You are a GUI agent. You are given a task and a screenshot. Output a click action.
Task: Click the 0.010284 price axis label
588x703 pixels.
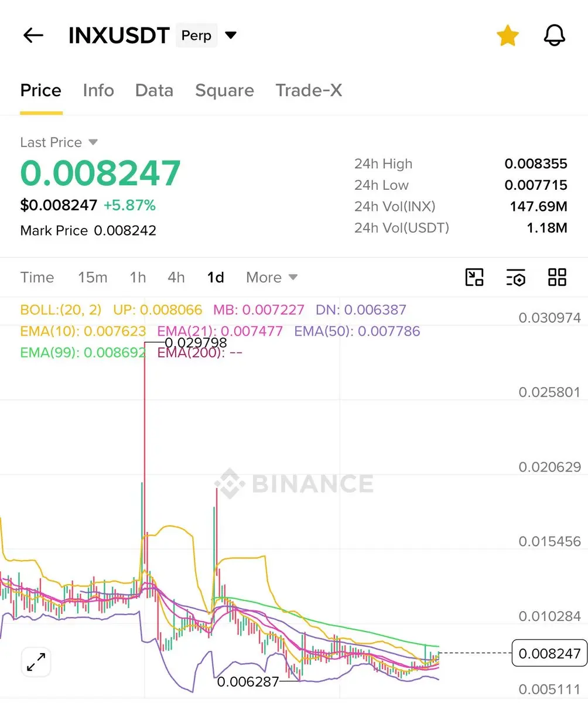click(x=550, y=616)
